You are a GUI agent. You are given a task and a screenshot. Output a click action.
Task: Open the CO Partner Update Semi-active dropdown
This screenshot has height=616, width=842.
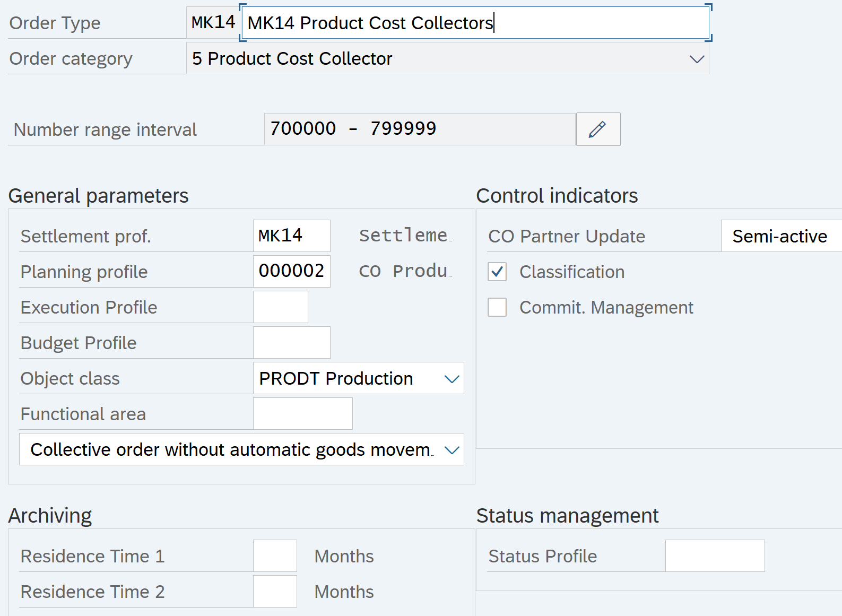click(x=780, y=236)
